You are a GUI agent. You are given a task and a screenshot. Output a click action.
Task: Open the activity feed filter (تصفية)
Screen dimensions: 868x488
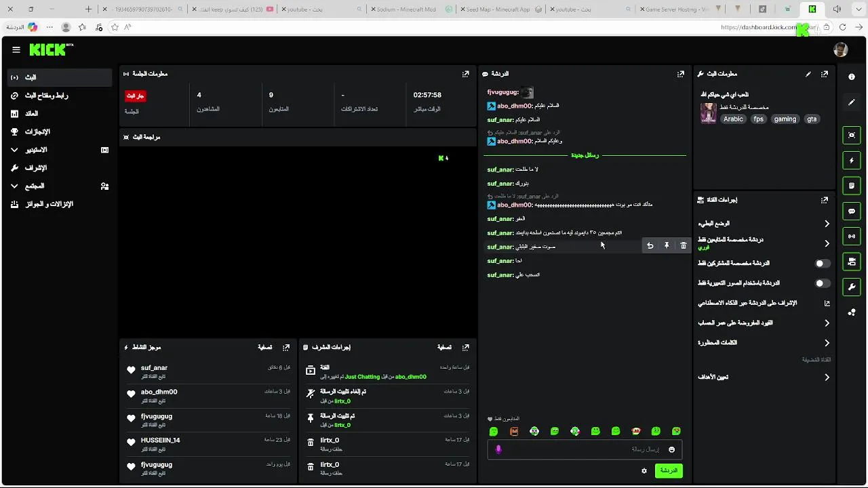point(264,347)
